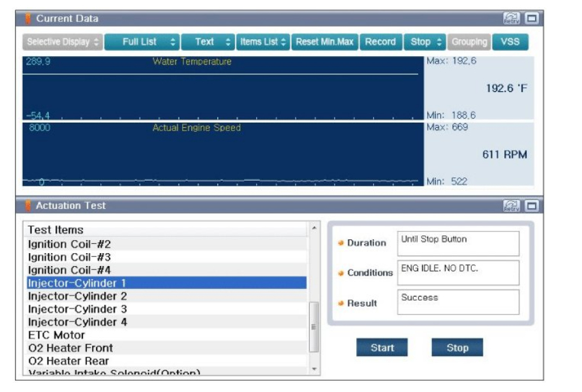This screenshot has width=582, height=392.
Task: Select ETC Motor test item
Action: point(166,335)
